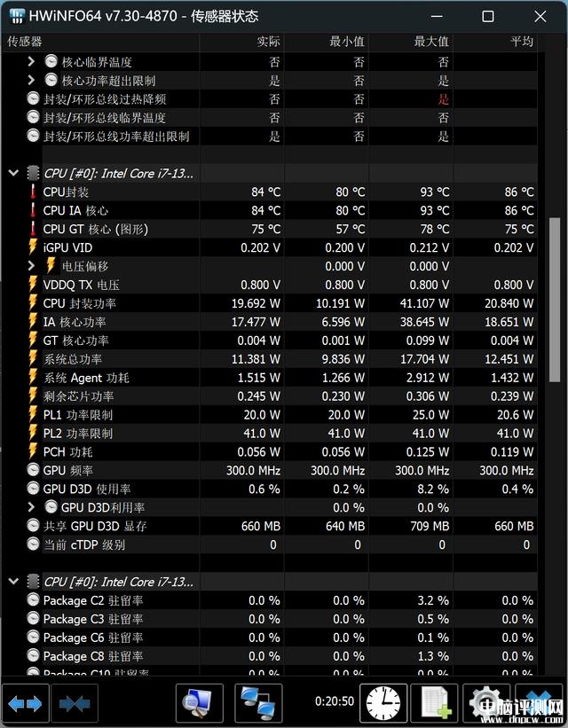The width and height of the screenshot is (568, 728).
Task: Click the thermometer icon beside CPU封装
Action: pyautogui.click(x=33, y=192)
